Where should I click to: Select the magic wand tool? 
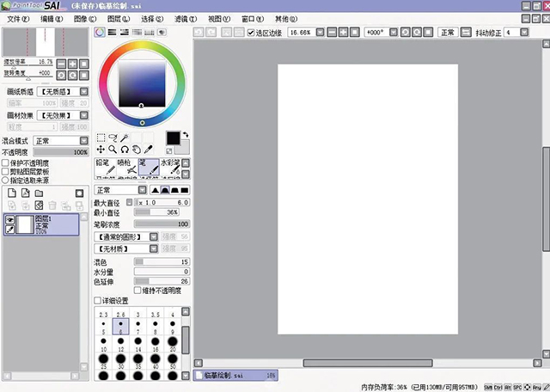coord(125,138)
